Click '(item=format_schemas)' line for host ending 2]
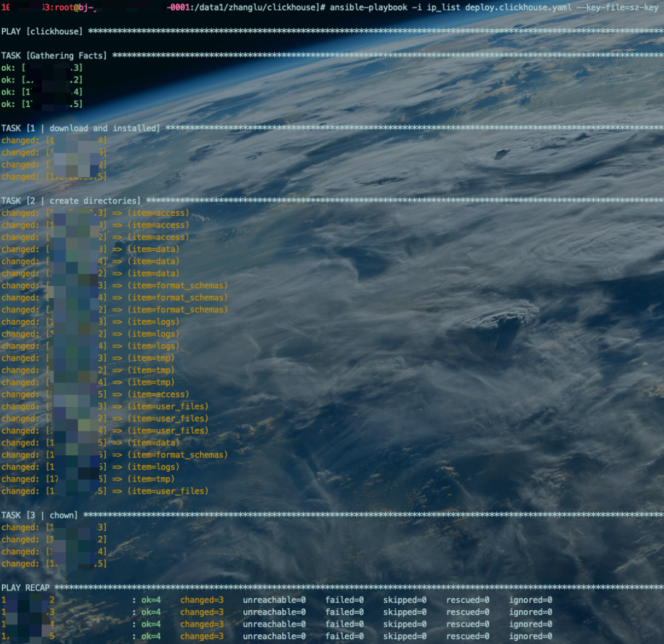The width and height of the screenshot is (664, 644). tap(114, 309)
